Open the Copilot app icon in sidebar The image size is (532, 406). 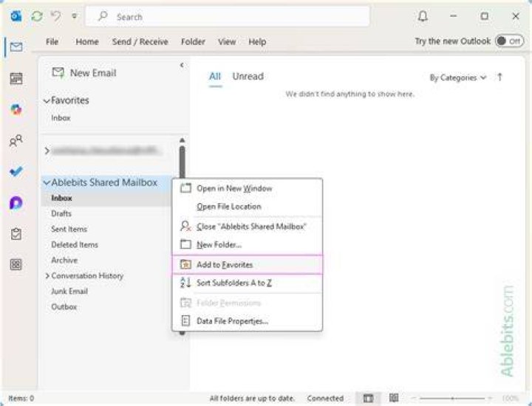pyautogui.click(x=16, y=109)
